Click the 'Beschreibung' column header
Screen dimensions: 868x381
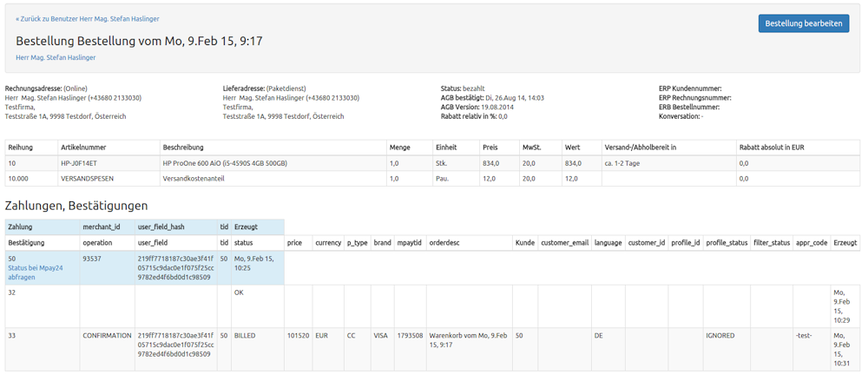coord(184,148)
